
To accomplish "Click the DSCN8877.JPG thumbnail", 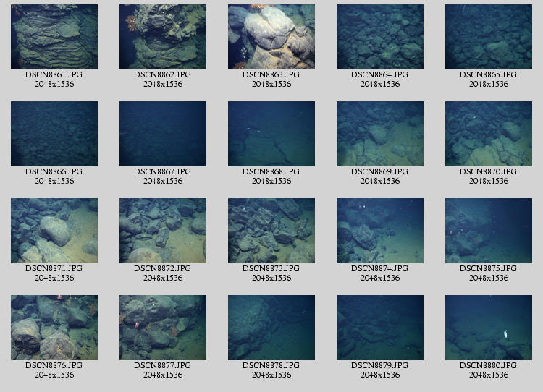I will click(163, 328).
